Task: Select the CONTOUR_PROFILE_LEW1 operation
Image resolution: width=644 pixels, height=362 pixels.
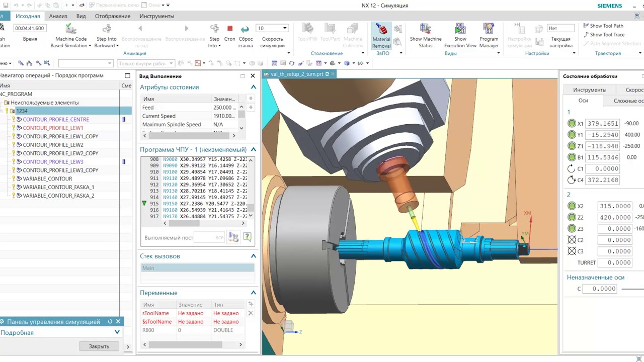Action: click(x=53, y=128)
